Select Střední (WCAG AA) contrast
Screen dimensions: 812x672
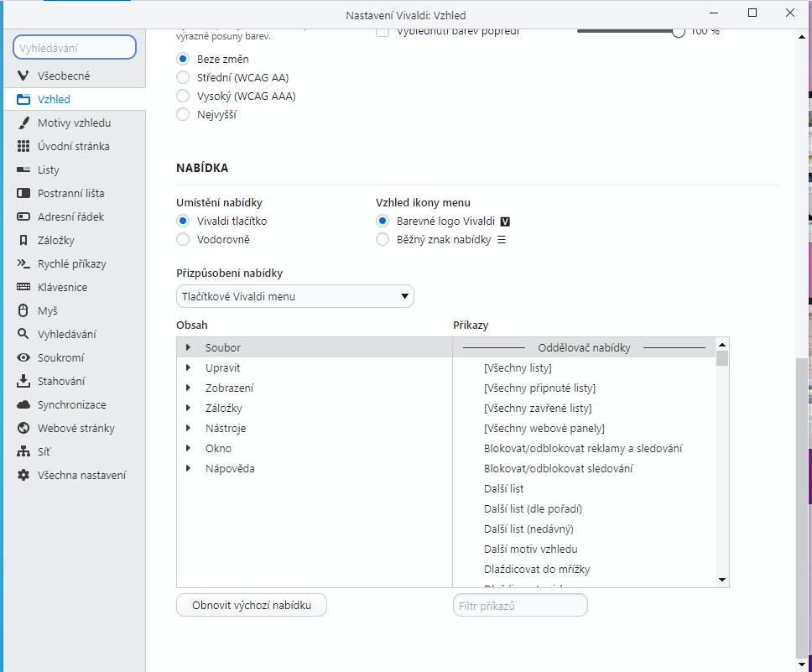[x=183, y=78]
